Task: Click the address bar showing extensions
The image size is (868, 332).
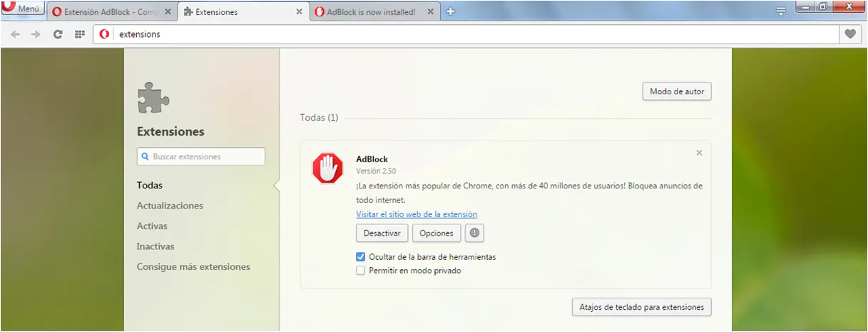Action: (466, 34)
